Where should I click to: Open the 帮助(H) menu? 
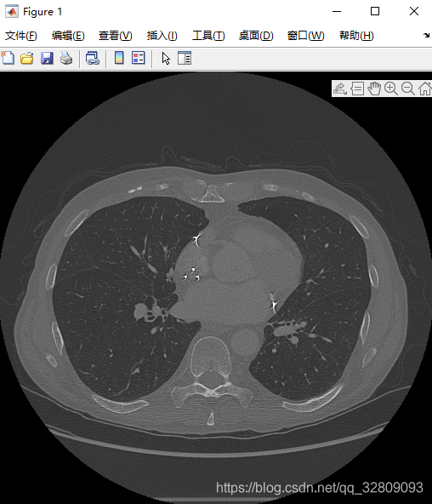click(x=356, y=36)
